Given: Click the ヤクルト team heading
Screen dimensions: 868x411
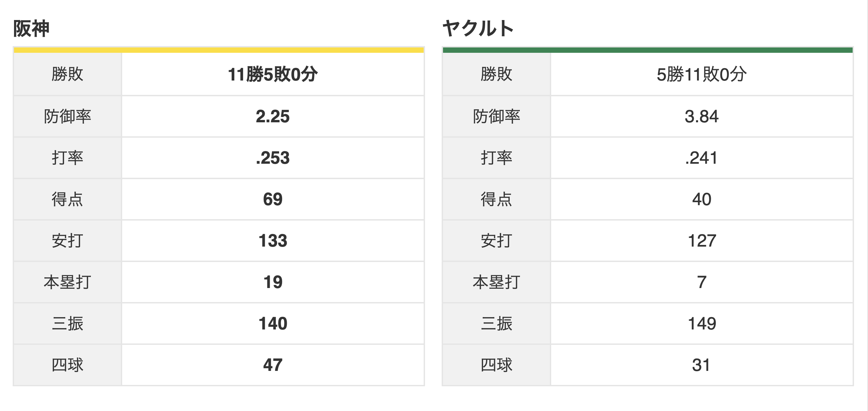Looking at the screenshot, I should (478, 28).
